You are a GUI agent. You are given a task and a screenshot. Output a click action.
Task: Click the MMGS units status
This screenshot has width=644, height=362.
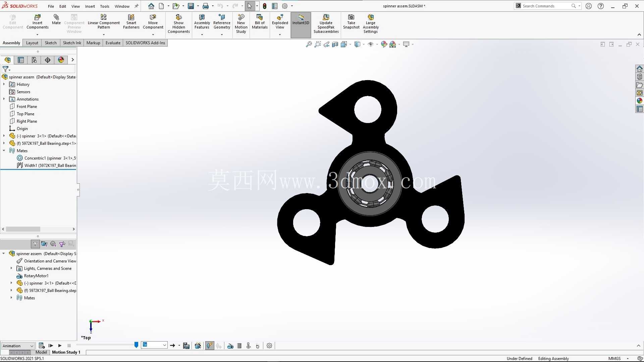(614, 359)
